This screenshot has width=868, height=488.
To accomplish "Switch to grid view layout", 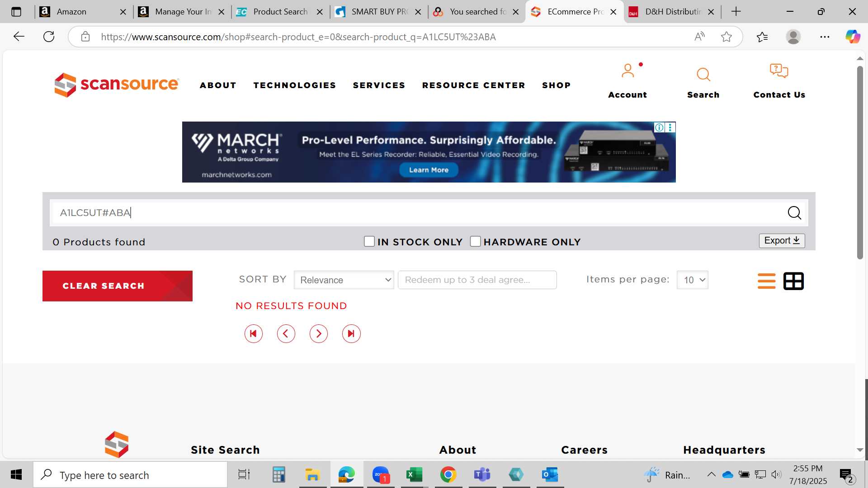I will pyautogui.click(x=793, y=281).
